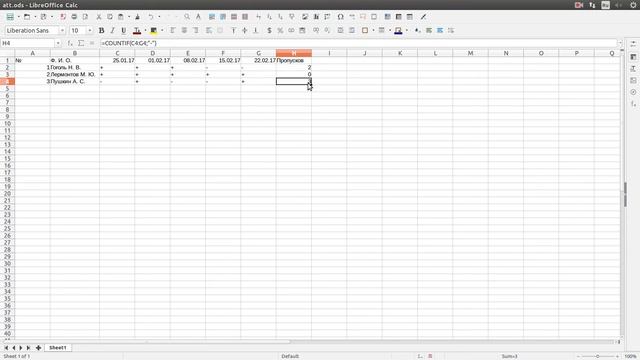640x360 pixels.
Task: Click the Sum sigma icon
Action: (81, 43)
